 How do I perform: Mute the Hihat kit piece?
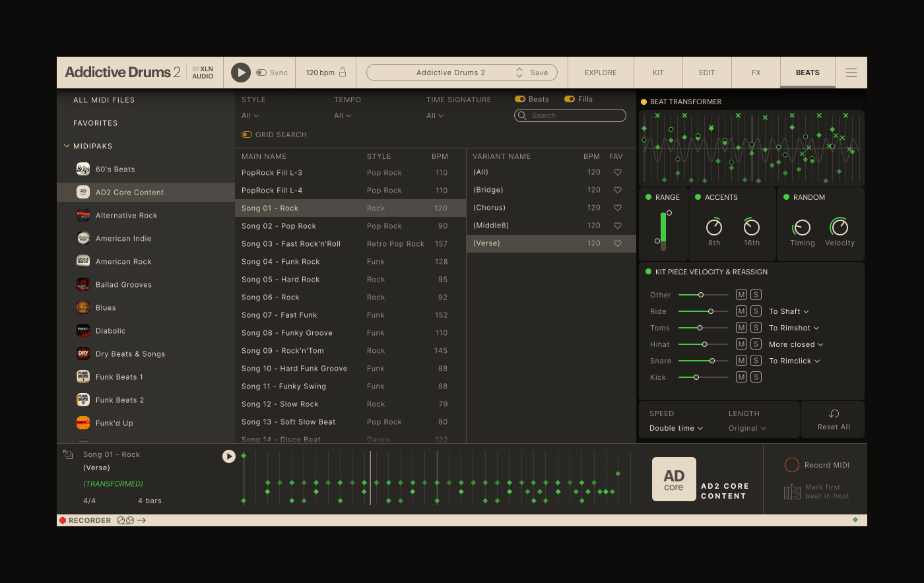[742, 344]
